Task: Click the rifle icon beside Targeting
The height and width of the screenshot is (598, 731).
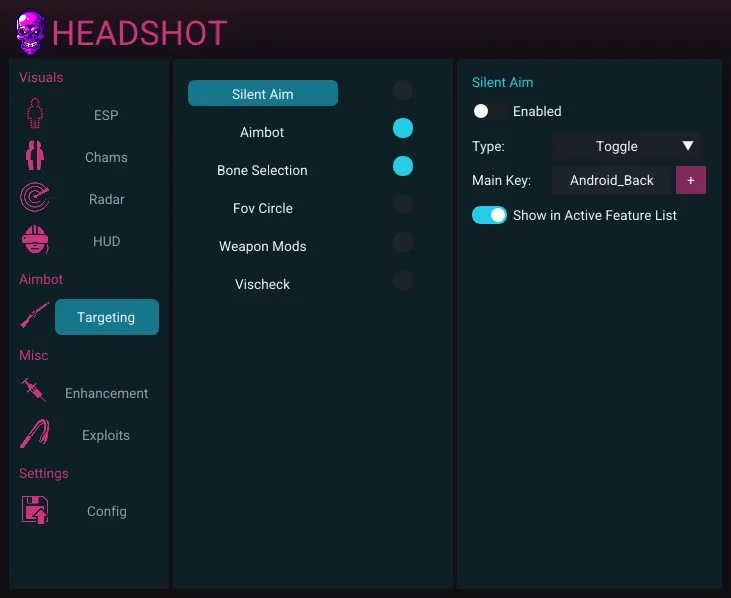Action: click(35, 316)
